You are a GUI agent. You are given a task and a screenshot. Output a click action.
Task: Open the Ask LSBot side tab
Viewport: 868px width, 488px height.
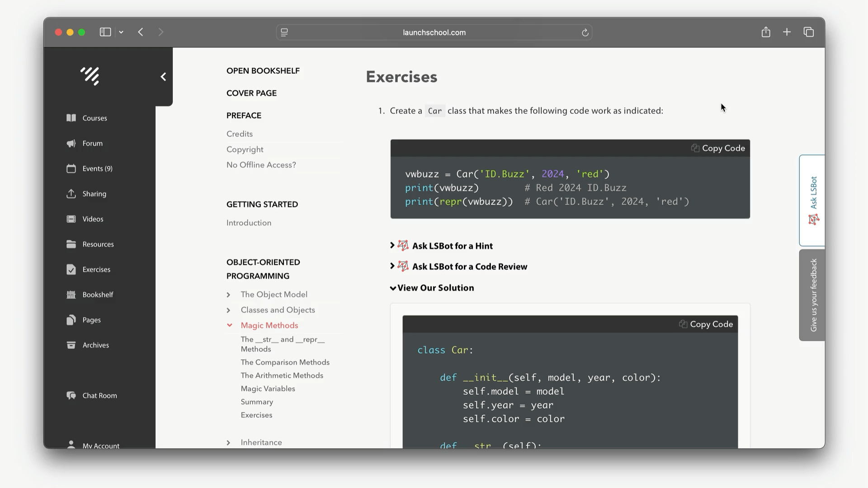coord(812,200)
